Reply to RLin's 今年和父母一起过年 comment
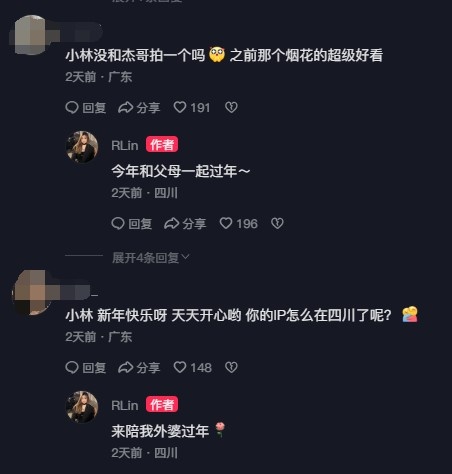 click(x=132, y=223)
